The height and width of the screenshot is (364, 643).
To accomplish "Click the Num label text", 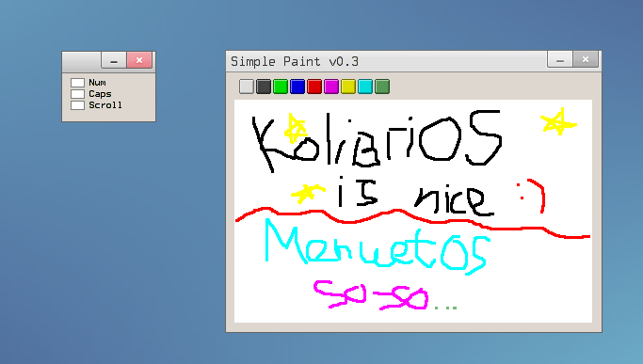I will (x=97, y=83).
